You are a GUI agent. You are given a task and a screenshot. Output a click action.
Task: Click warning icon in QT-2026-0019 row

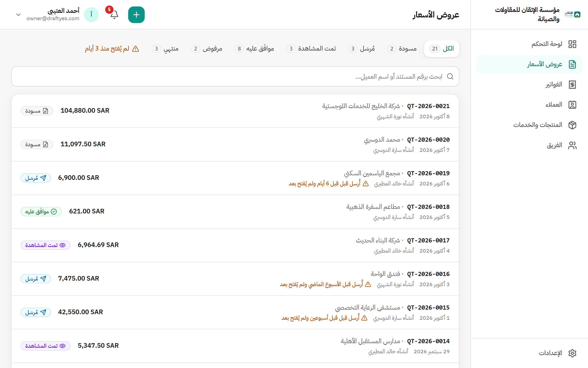click(366, 184)
